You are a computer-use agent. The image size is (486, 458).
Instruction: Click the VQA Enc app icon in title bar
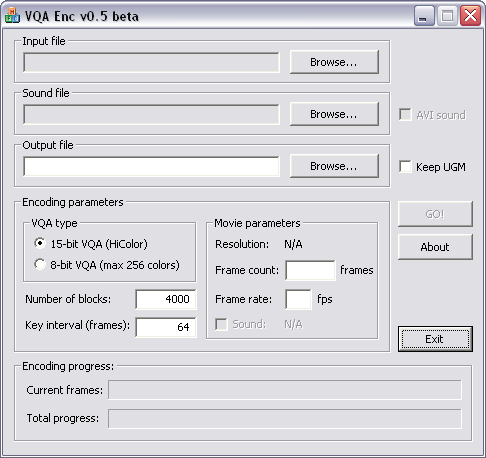[12, 16]
